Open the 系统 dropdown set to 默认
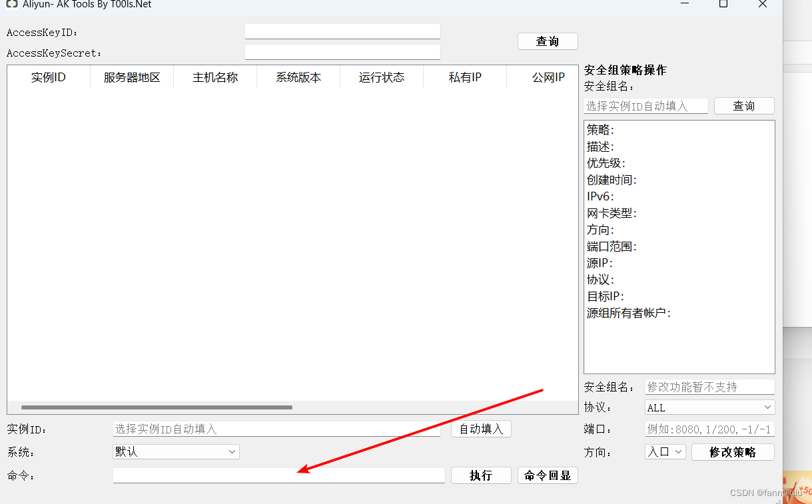The width and height of the screenshot is (812, 504). [175, 451]
